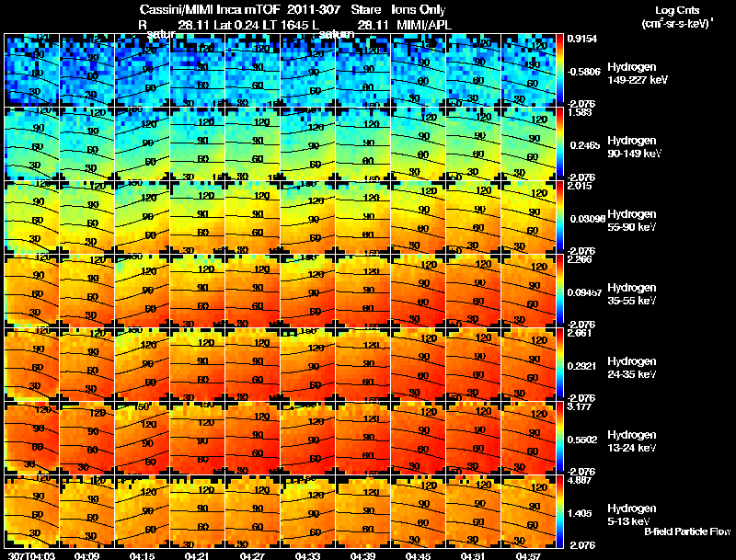
Task: Click the 04:45 time axis label
Action: pos(418,555)
